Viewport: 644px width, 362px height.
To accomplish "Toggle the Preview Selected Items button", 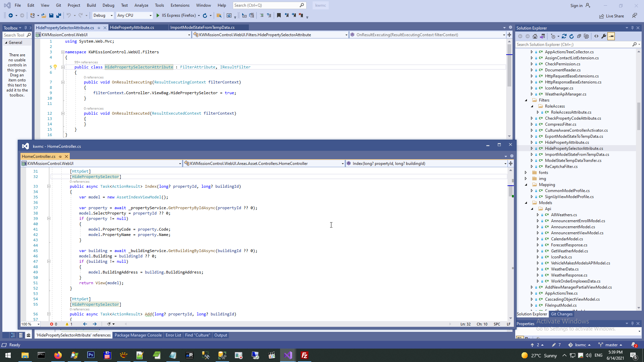I will tap(611, 36).
